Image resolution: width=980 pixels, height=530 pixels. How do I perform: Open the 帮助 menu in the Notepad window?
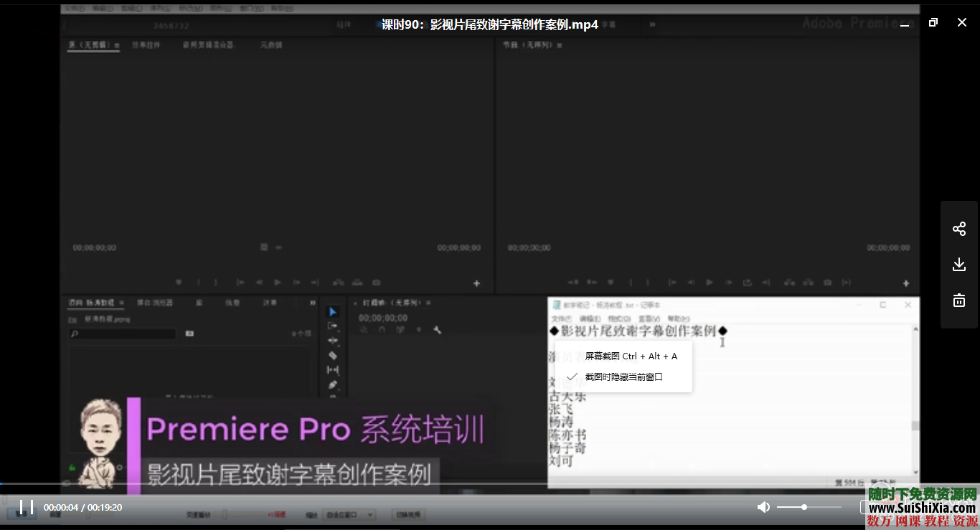tap(678, 318)
